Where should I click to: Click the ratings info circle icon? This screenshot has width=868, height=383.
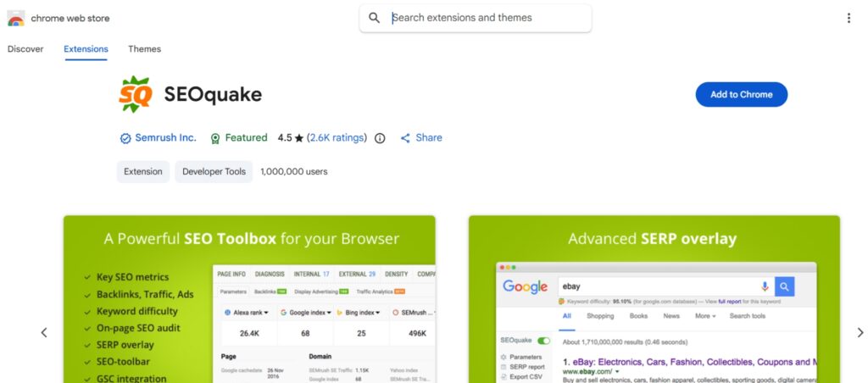(x=380, y=138)
